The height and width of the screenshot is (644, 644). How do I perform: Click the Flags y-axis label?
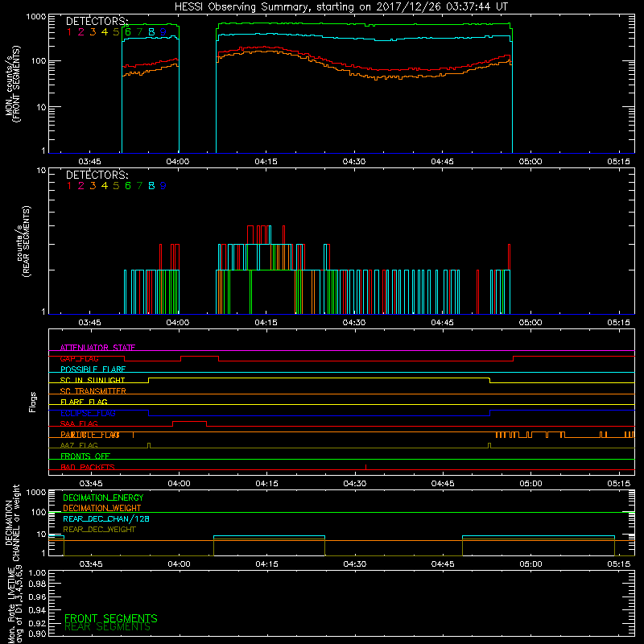33,402
